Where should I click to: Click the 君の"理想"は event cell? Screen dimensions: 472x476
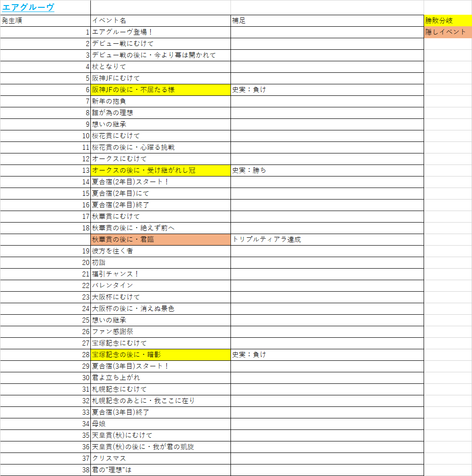[x=160, y=470]
